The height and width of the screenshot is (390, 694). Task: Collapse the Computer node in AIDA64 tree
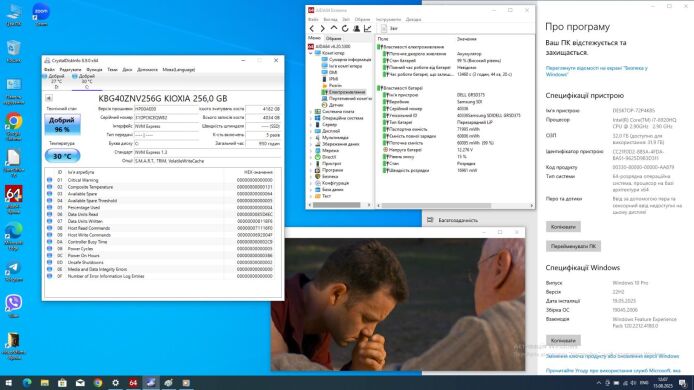point(311,53)
